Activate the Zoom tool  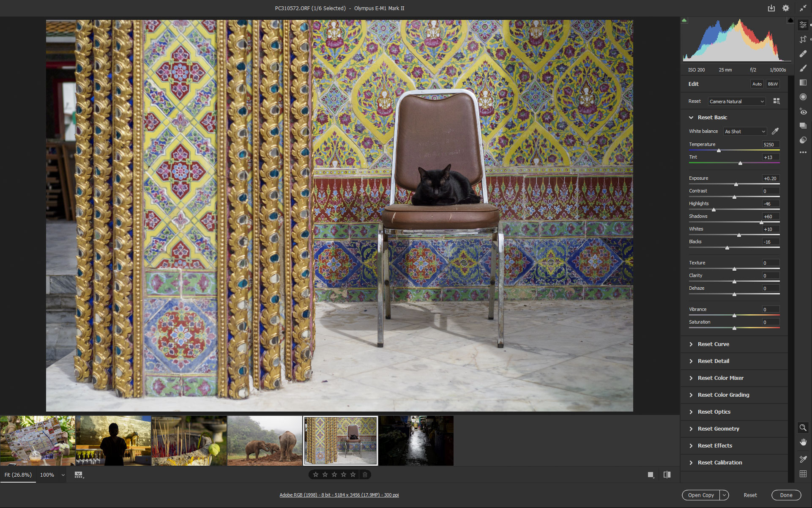pyautogui.click(x=803, y=428)
